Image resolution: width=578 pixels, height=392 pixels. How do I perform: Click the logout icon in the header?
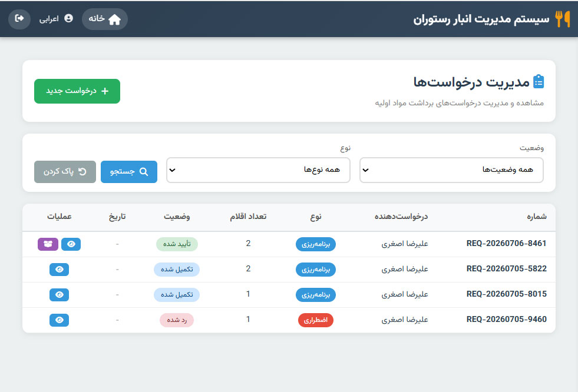19,18
